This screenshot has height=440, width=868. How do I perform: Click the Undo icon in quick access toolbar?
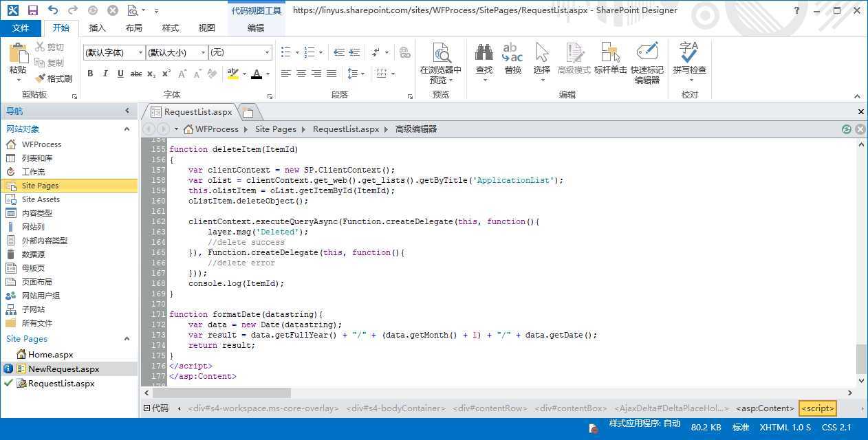click(53, 10)
